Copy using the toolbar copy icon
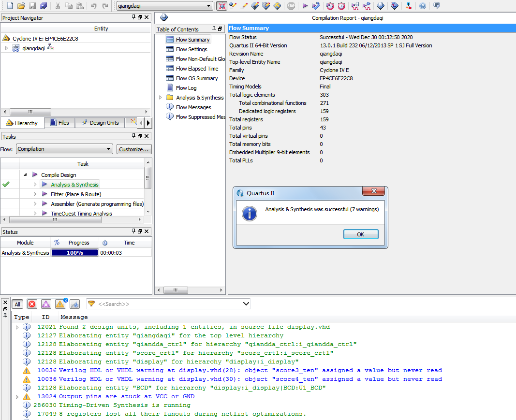The image size is (516, 420). tap(69, 6)
